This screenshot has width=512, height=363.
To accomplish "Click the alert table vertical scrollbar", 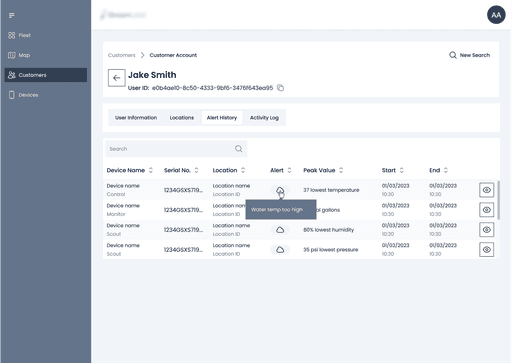I will [x=498, y=200].
